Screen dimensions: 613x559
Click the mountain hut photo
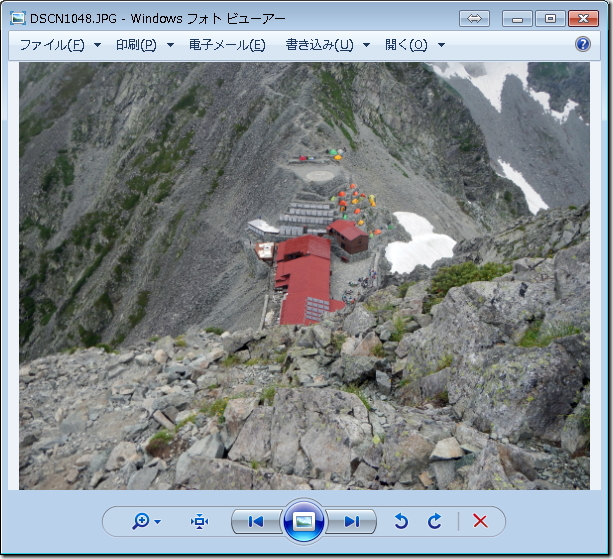(304, 275)
